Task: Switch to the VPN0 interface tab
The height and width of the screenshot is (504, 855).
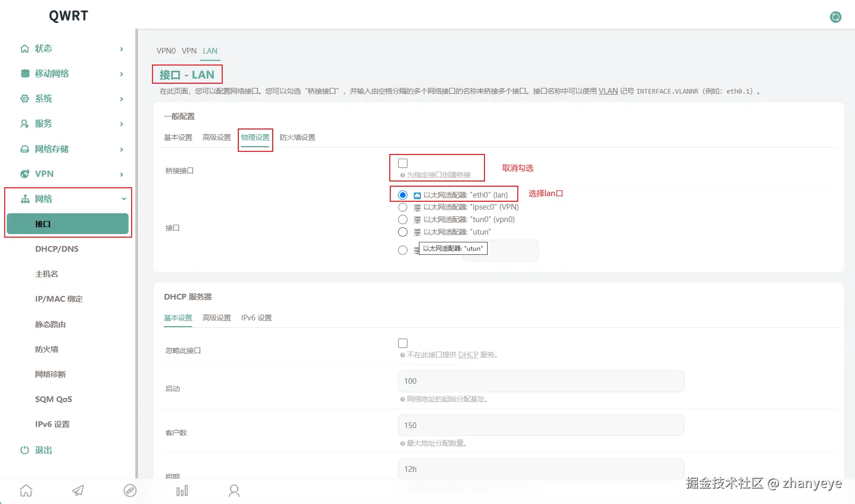Action: 166,50
